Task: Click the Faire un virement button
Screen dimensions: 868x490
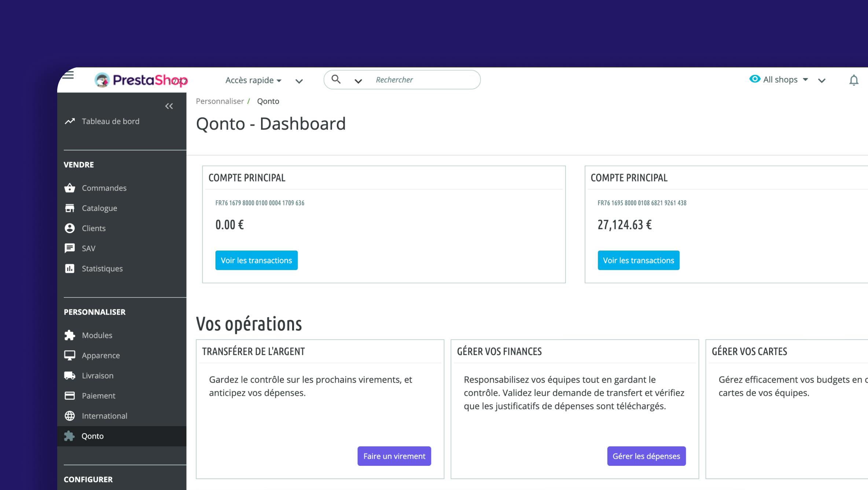Action: 394,456
